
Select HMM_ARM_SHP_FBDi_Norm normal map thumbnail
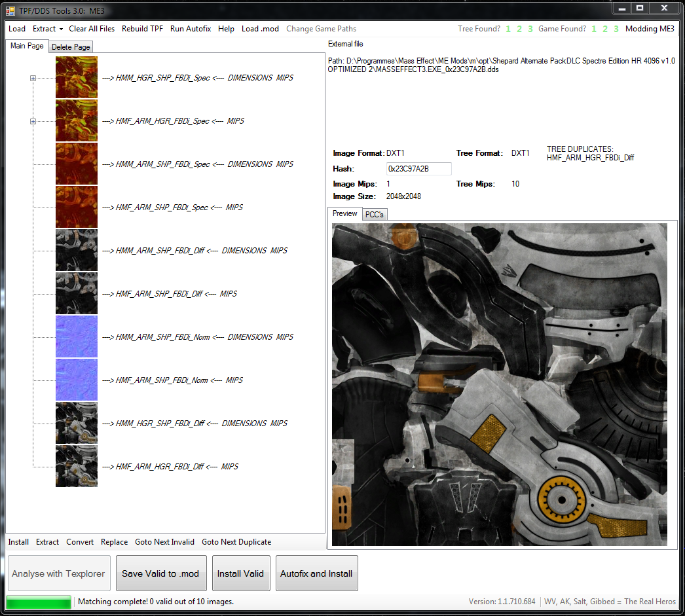(77, 336)
